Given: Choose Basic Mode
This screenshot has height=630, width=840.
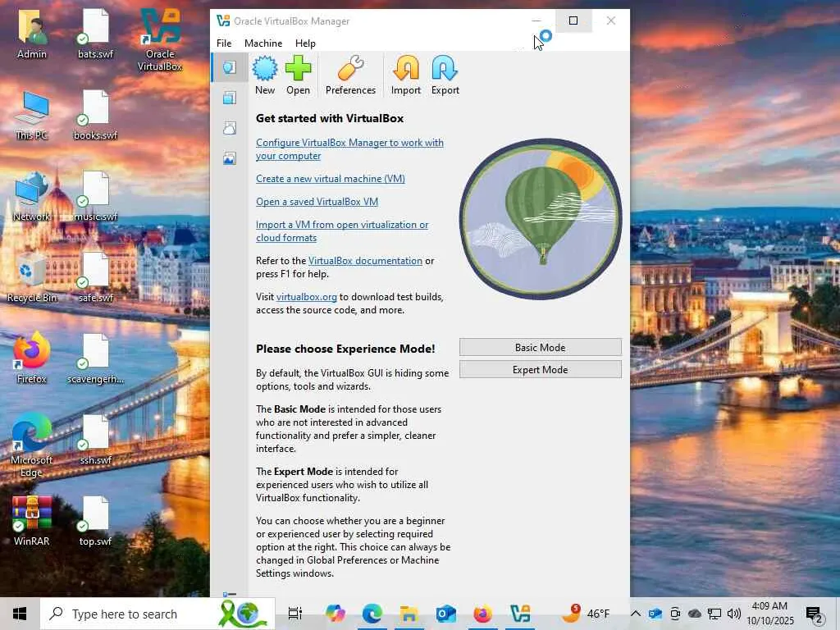Looking at the screenshot, I should click(x=540, y=347).
